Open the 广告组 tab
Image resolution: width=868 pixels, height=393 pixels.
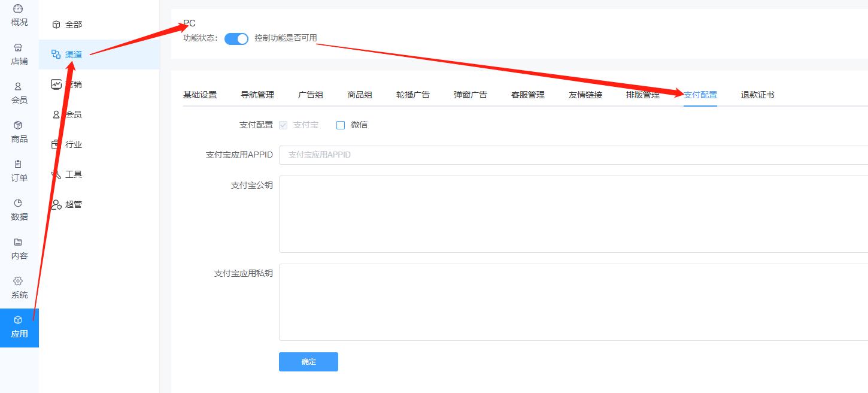311,95
